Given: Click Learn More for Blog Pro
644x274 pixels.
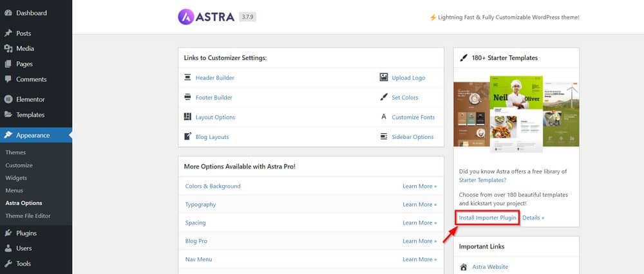Looking at the screenshot, I should point(419,241).
